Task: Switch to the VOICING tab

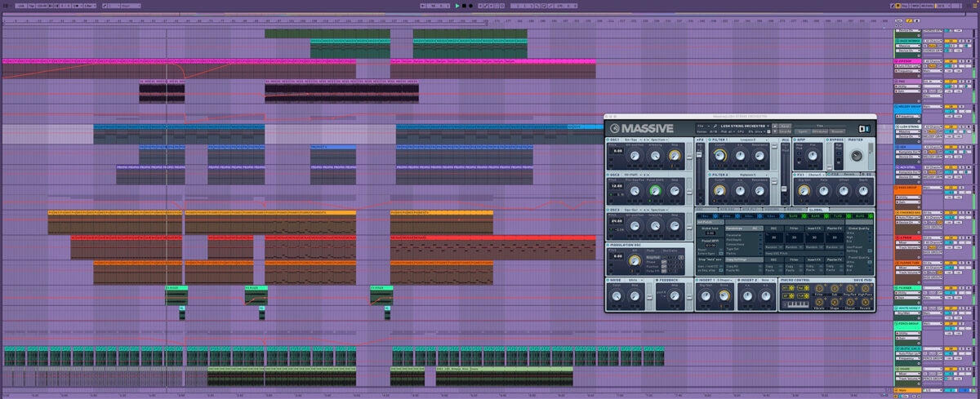Action: pos(773,209)
